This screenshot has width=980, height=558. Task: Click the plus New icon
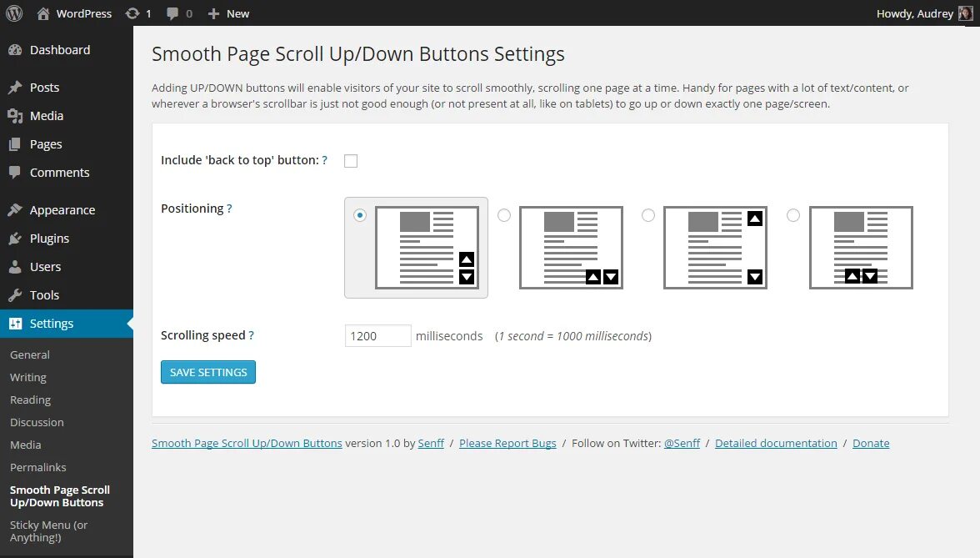pyautogui.click(x=213, y=13)
